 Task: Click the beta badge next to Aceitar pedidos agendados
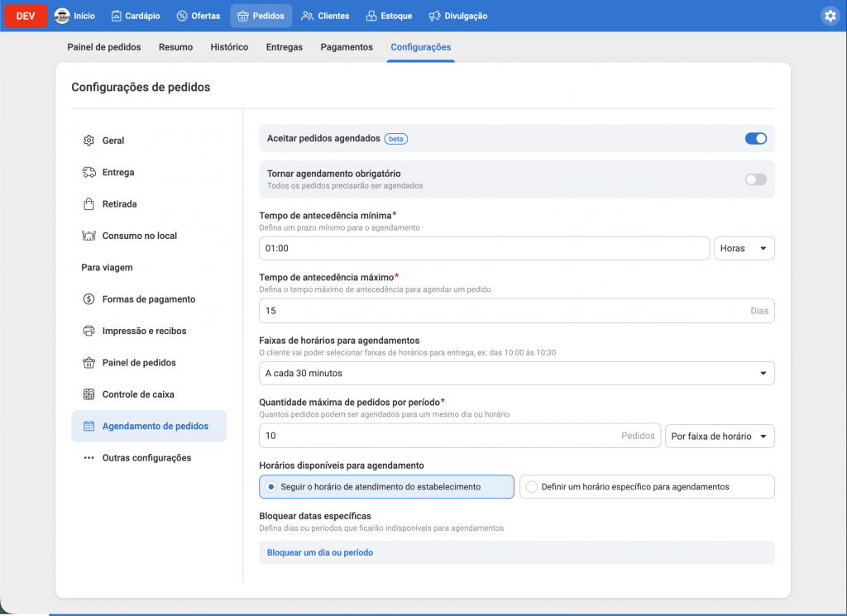(x=395, y=138)
